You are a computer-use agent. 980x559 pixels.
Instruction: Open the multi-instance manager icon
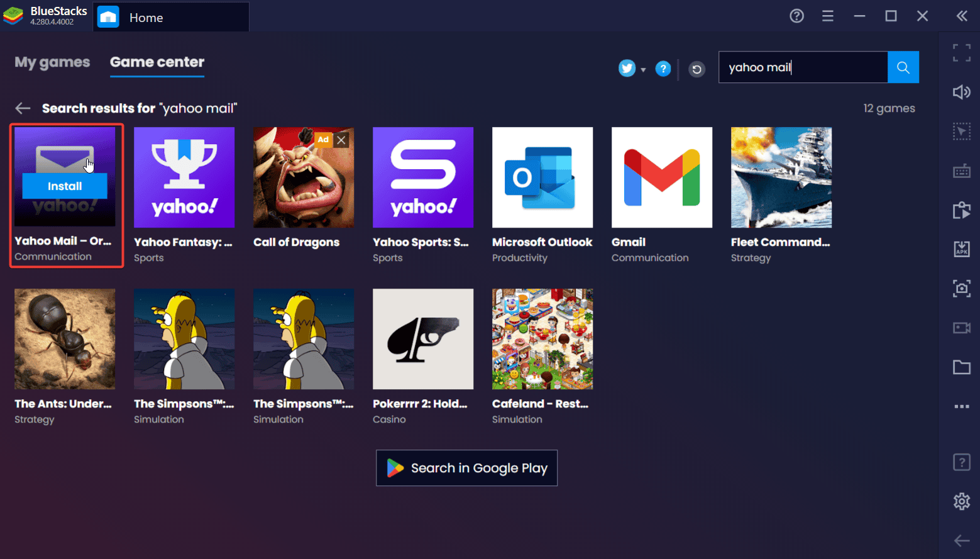tap(962, 210)
